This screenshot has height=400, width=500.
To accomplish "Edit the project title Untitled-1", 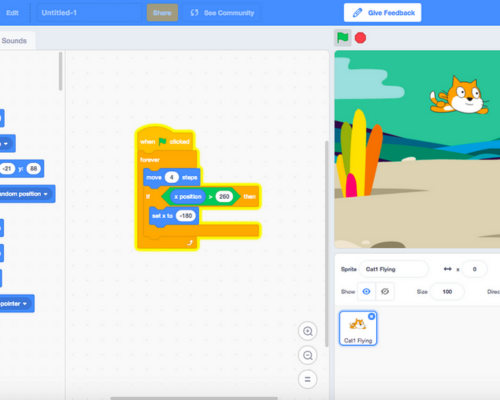I will click(x=89, y=13).
